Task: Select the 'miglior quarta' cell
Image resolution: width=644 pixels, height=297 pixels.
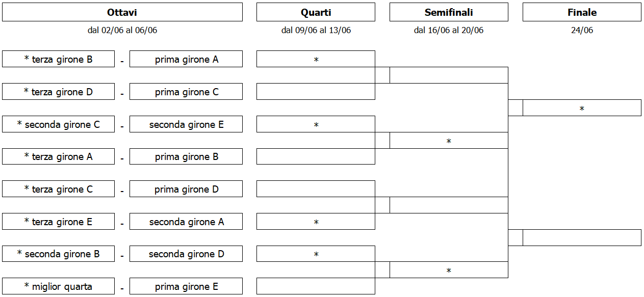Action: (58, 286)
